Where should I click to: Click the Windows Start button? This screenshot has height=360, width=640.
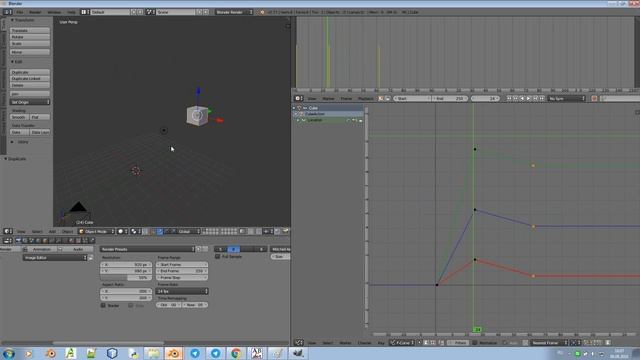[9, 353]
